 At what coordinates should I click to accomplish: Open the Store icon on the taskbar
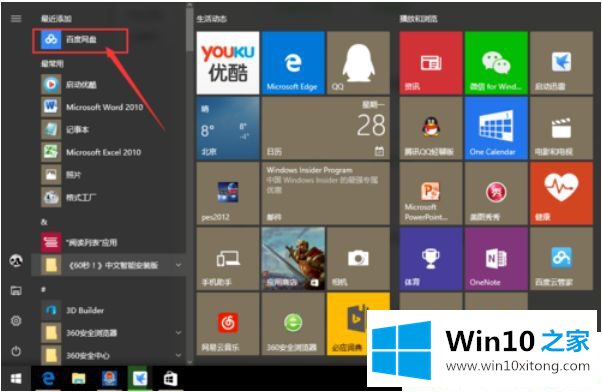(x=170, y=379)
